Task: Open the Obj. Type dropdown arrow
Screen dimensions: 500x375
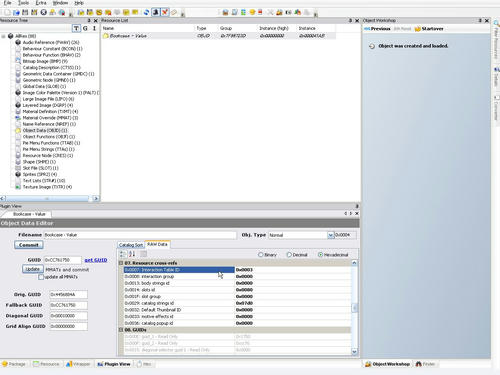Action: (x=330, y=235)
